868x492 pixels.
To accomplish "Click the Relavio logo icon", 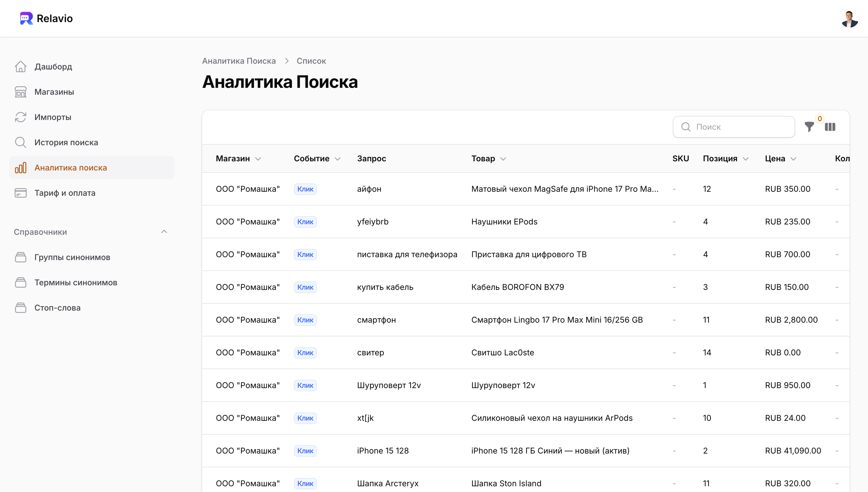I will [x=26, y=18].
